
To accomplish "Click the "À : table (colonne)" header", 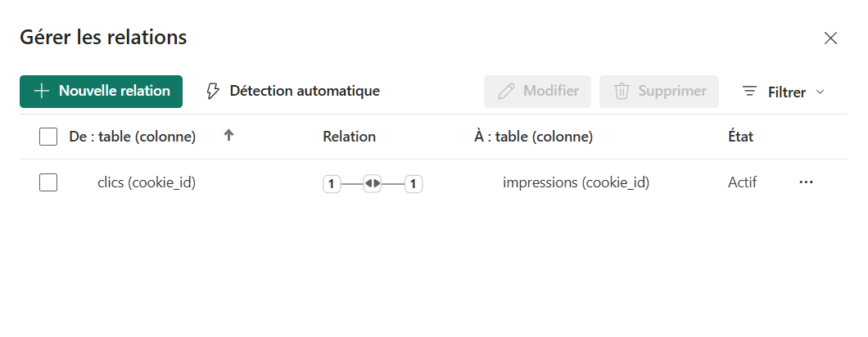I will (x=533, y=137).
